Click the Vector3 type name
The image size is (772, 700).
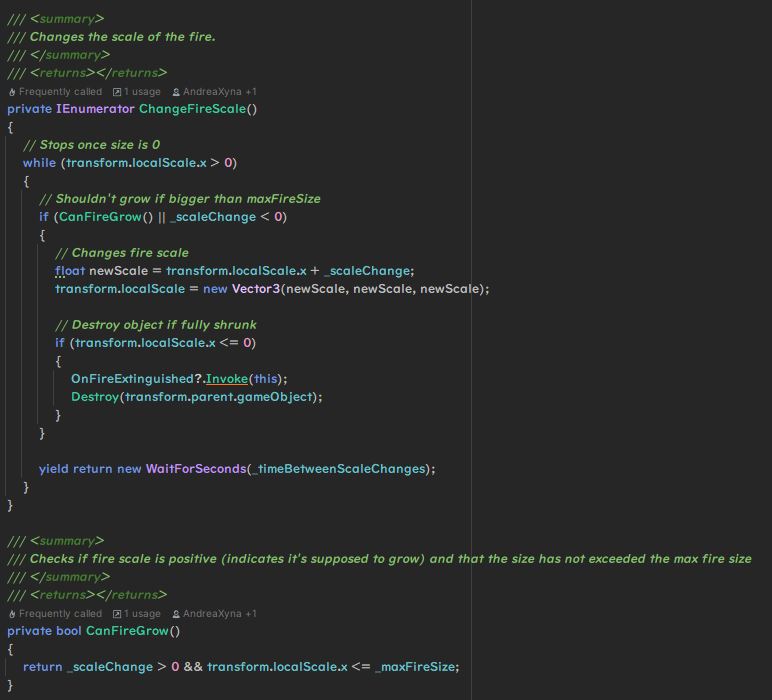[x=256, y=288]
